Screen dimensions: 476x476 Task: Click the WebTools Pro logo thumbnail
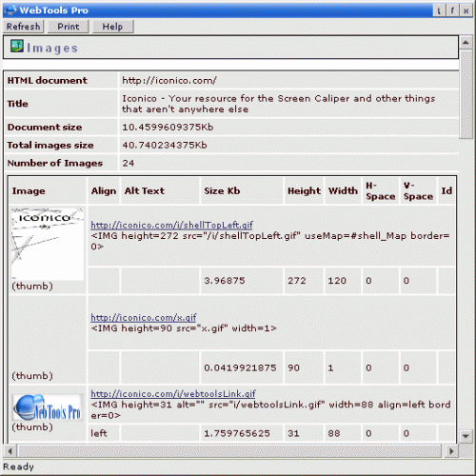point(48,407)
